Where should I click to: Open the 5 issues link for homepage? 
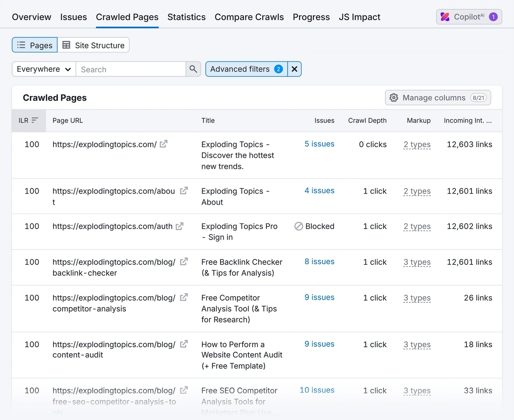click(x=320, y=144)
